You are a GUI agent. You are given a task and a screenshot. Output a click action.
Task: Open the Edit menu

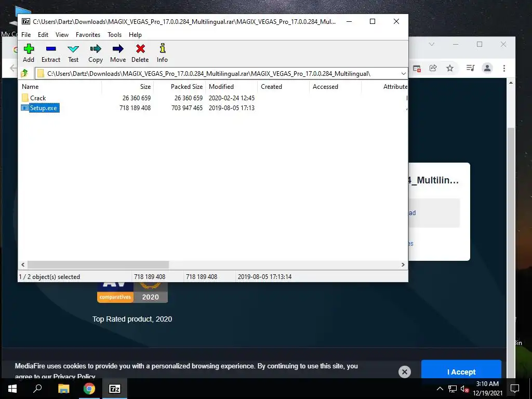[43, 35]
